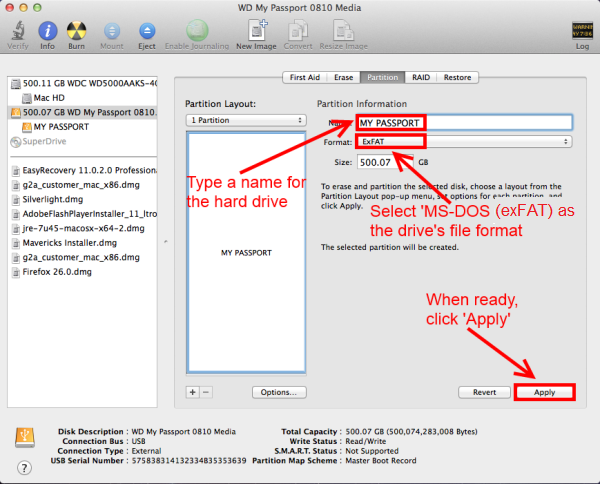This screenshot has height=484, width=600.
Task: Create a New Image
Action: click(x=257, y=30)
